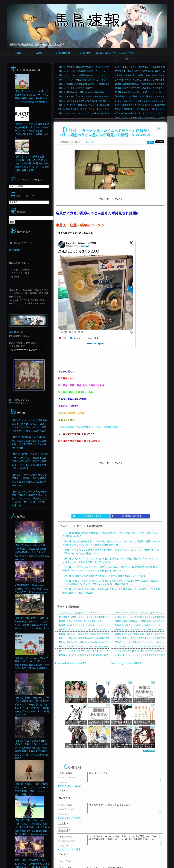This screenshot has width=174, height=868.
Task: Click イイ！ on comment 1
Action: click(x=62, y=791)
